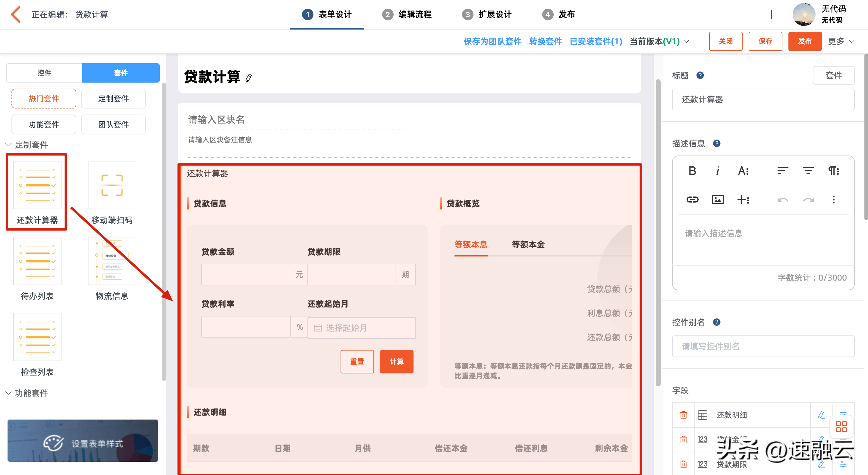Click the help icon next to 描述信息
Viewport: 868px width, 475px height.
717,143
